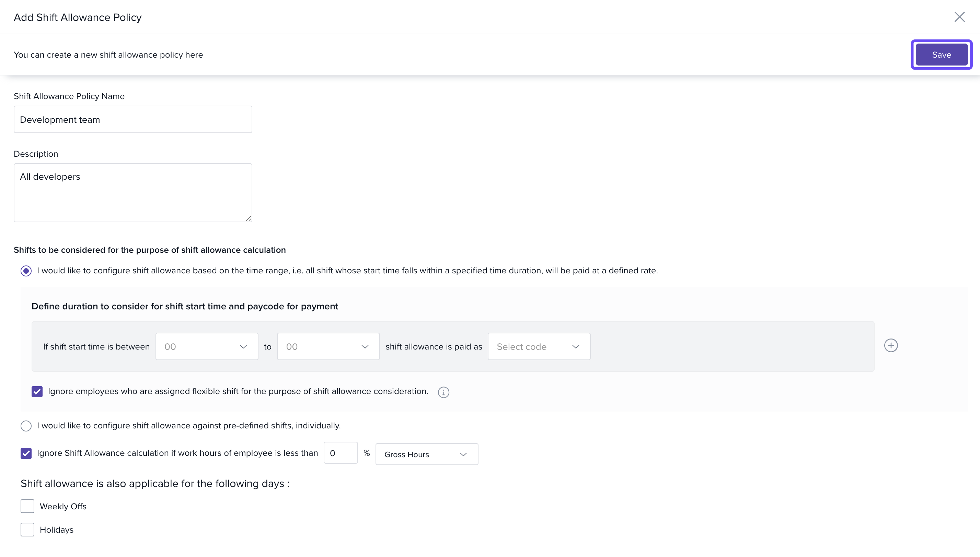Click the chevron arrow of Gross Hours selector

pyautogui.click(x=463, y=454)
